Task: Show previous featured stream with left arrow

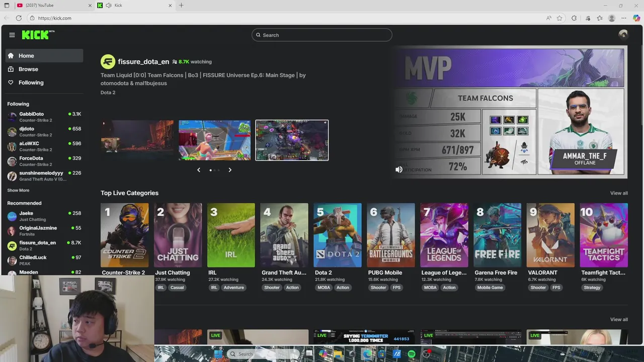Action: coord(199,170)
